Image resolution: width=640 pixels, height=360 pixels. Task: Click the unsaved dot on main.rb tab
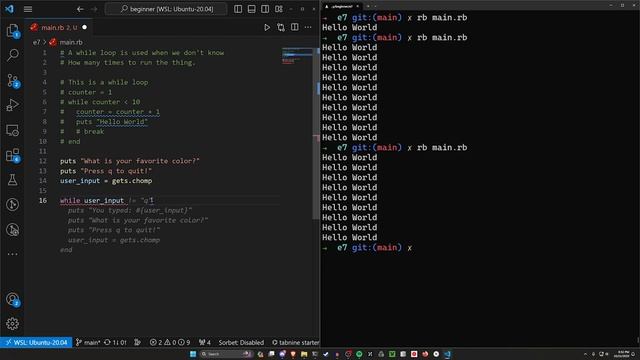coord(84,27)
